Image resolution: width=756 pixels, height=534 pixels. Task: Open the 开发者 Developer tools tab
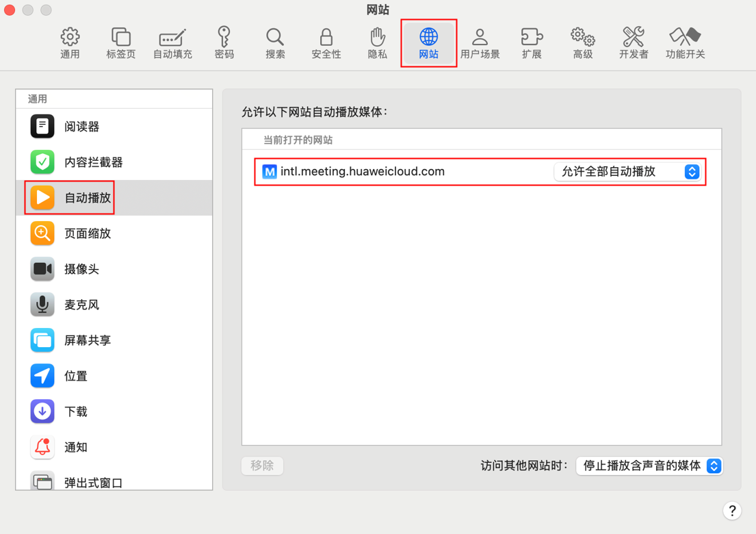pyautogui.click(x=634, y=43)
